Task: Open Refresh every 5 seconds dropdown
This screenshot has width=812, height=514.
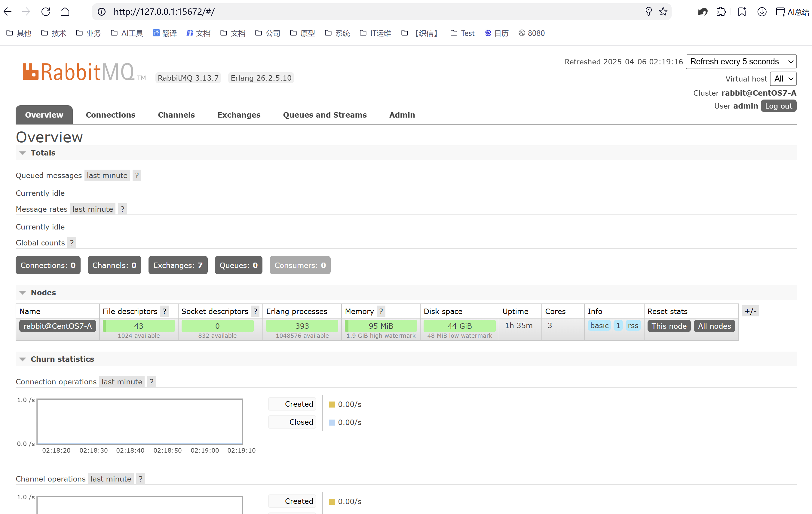Action: click(x=741, y=62)
